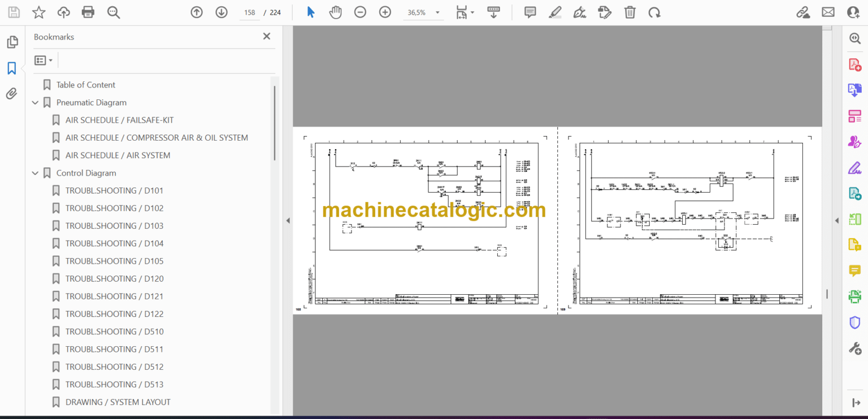Open the Table of Content bookmark

[85, 84]
